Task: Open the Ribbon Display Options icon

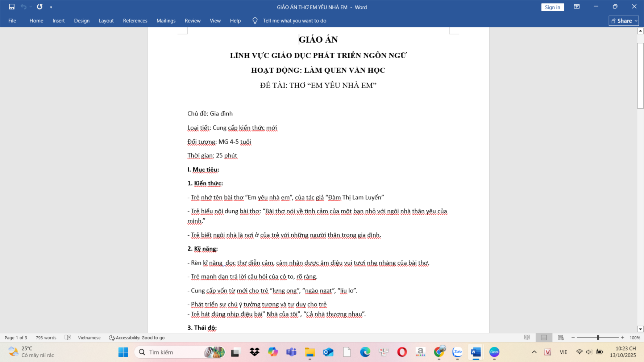Action: (577, 7)
